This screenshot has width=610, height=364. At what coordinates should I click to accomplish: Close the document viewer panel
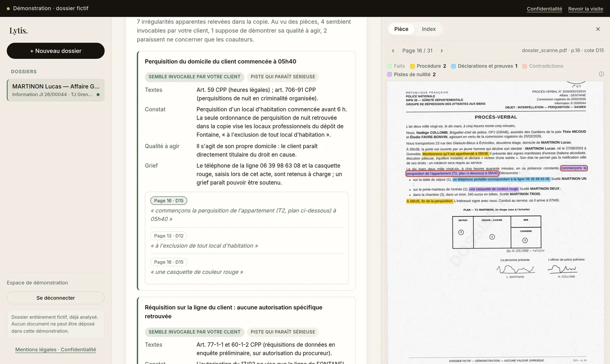click(x=598, y=29)
